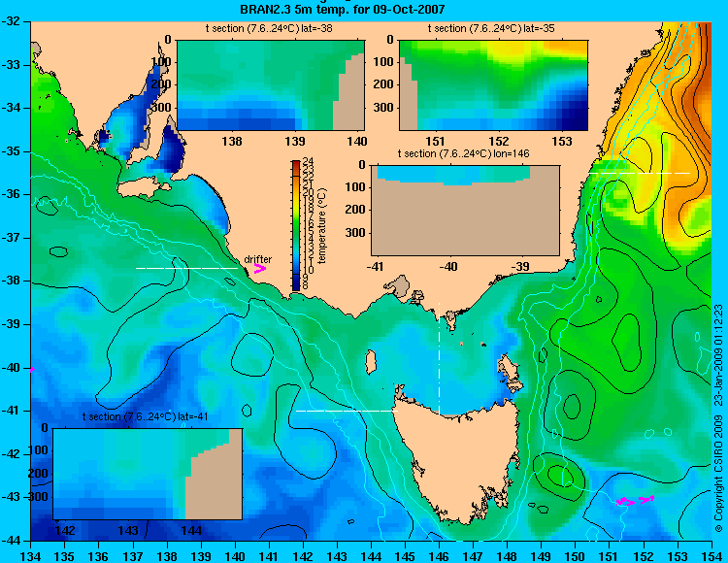Screen dimensions: 728x563
Task: Select the magenta marker on the -40 latitude axis
Action: tap(32, 370)
